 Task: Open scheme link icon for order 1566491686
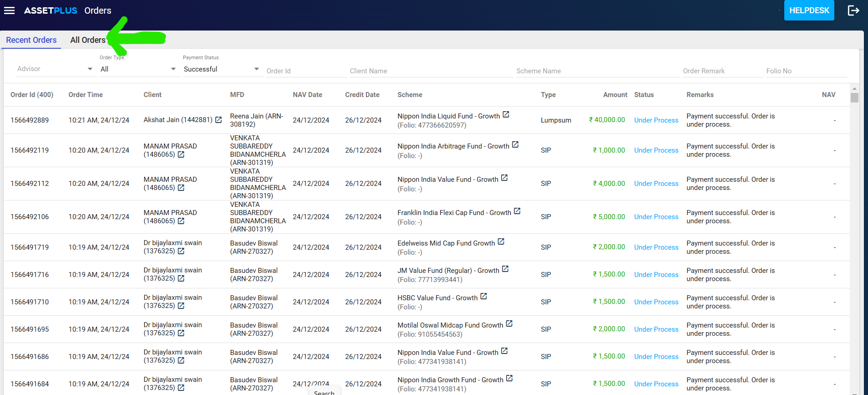[504, 351]
